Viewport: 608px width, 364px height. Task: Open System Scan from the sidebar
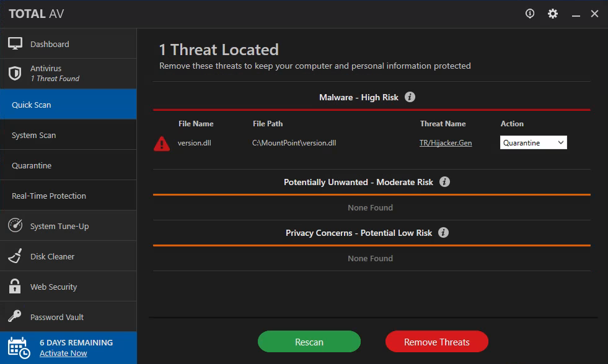[68, 135]
